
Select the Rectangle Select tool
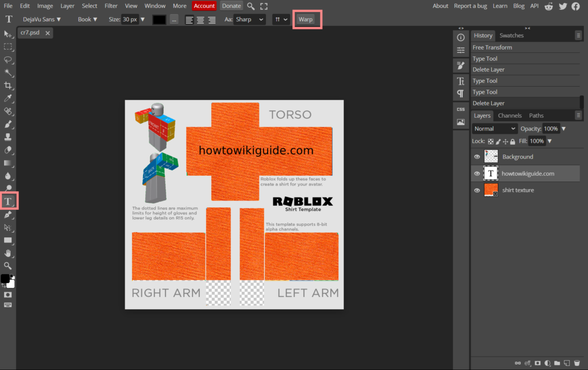point(7,47)
